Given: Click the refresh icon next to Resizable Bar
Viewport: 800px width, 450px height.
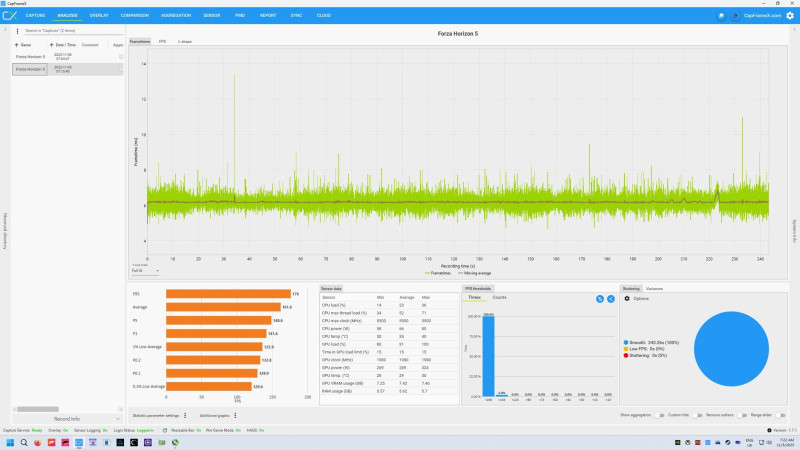Looking at the screenshot, I should 165,430.
